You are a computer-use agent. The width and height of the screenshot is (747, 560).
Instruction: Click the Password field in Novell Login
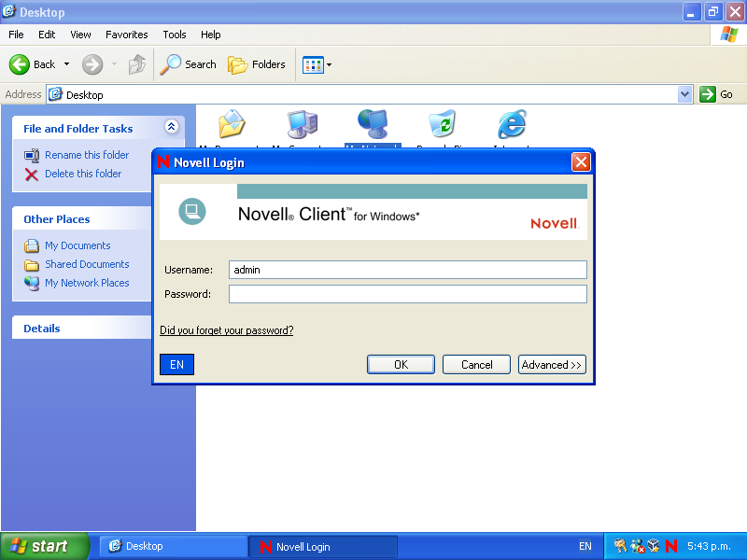408,294
